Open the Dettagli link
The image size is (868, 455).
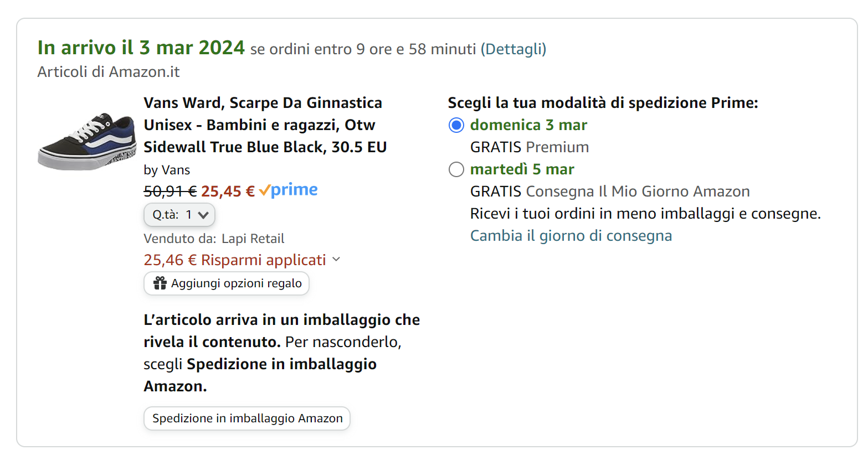tap(514, 49)
